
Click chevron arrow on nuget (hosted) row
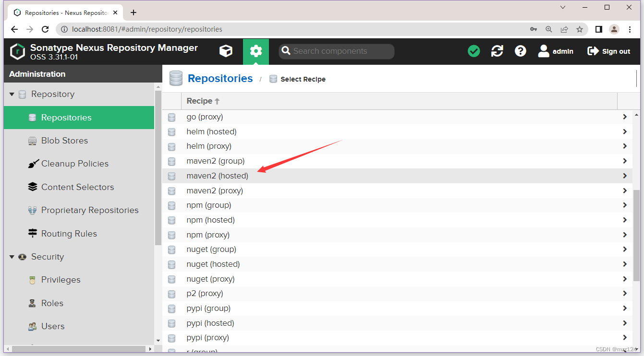point(625,264)
